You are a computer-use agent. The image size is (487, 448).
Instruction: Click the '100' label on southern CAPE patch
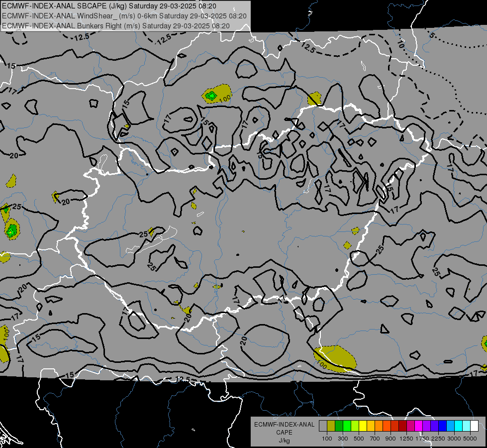tap(322, 364)
